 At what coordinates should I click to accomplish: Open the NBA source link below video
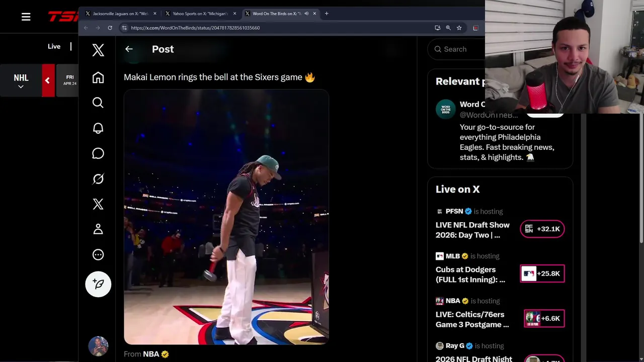[x=151, y=354]
